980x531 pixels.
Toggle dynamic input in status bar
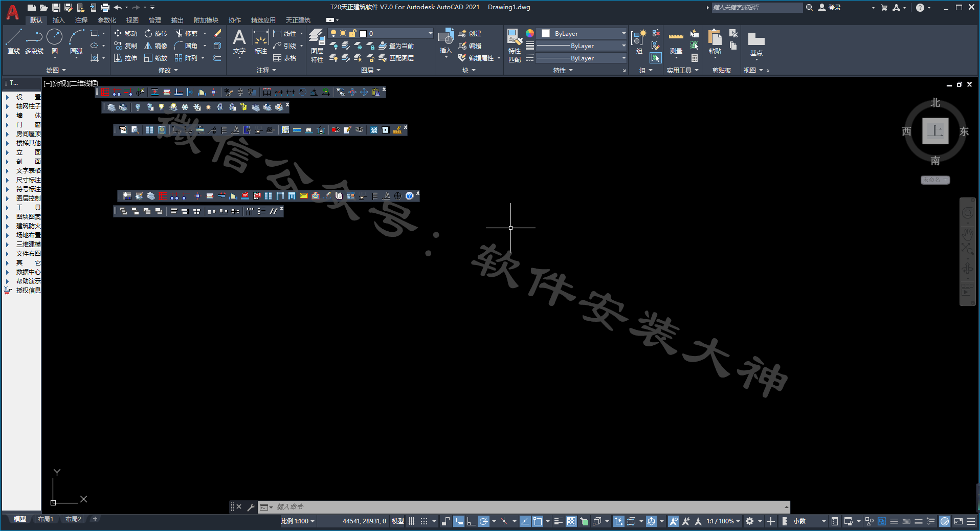[459, 521]
